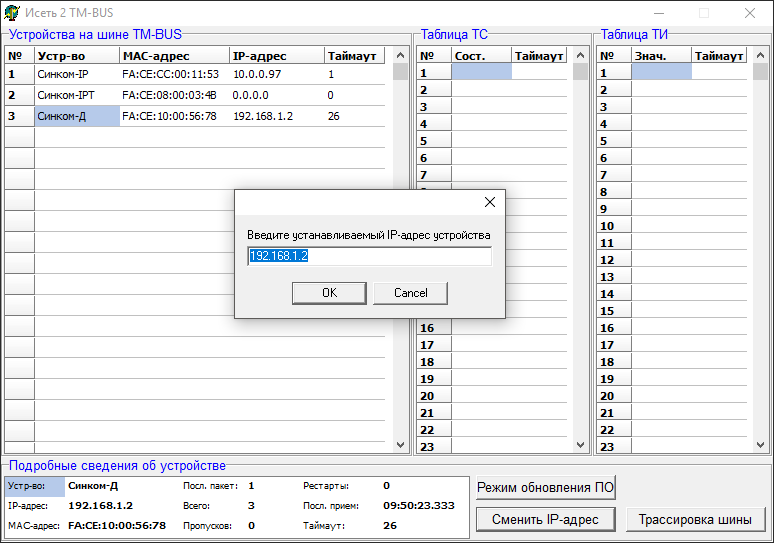Click the IP-адрес column header
Viewport: 774px width, 543px height.
click(277, 56)
